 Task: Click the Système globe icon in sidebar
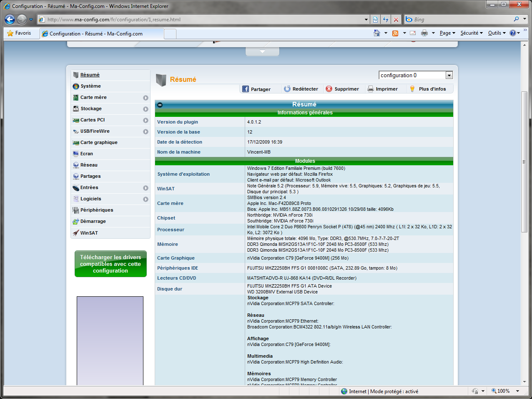click(x=76, y=86)
